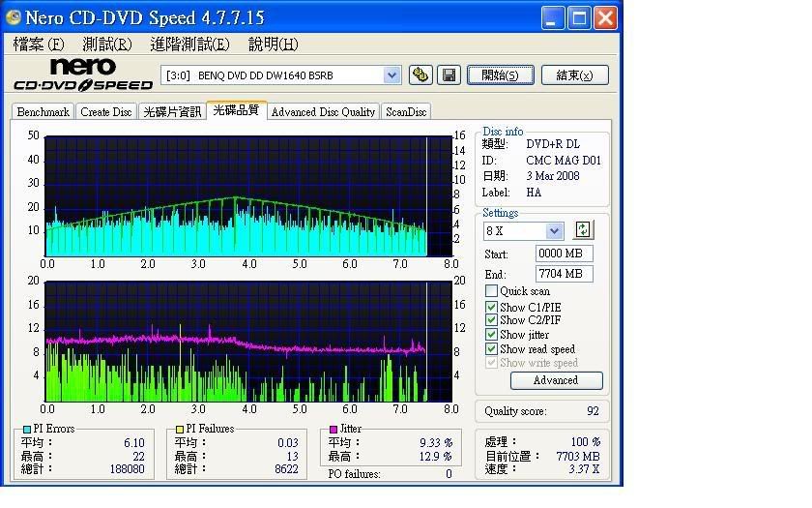This screenshot has width=812, height=508.
Task: Toggle Show C1/PIE checkbox
Action: tap(491, 307)
